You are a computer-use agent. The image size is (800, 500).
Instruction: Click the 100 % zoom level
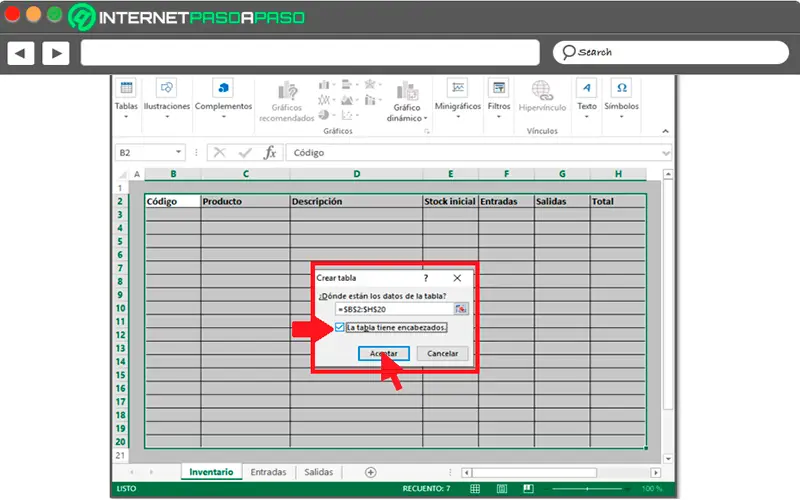point(652,489)
